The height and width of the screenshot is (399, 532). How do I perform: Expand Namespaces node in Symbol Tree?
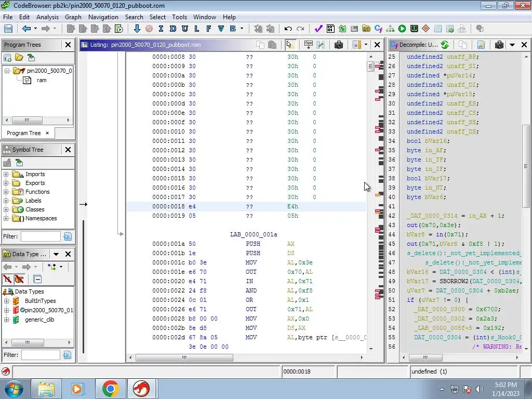(6, 218)
